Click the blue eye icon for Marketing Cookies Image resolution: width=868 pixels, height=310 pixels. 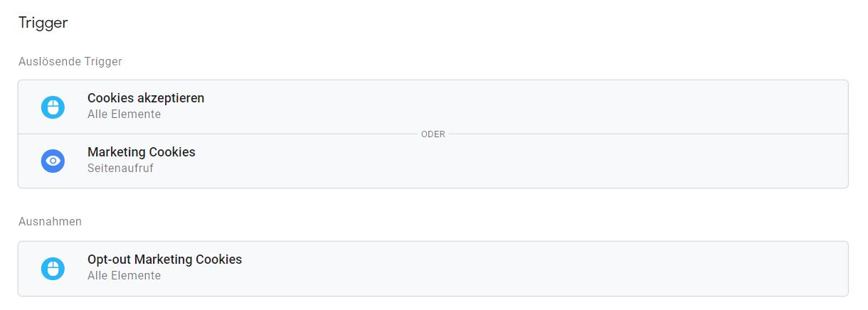point(53,161)
